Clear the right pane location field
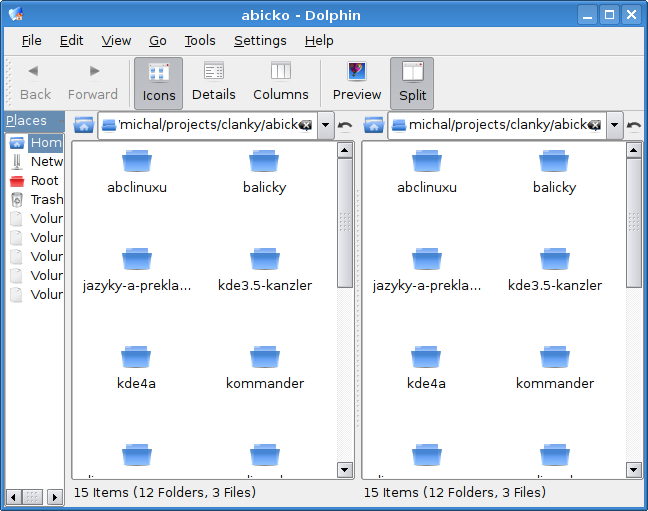This screenshot has width=648, height=511. point(595,125)
